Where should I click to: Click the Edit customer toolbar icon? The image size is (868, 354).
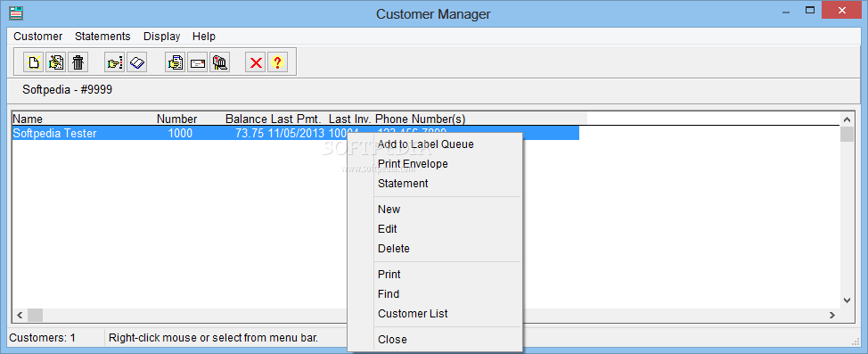[55, 62]
